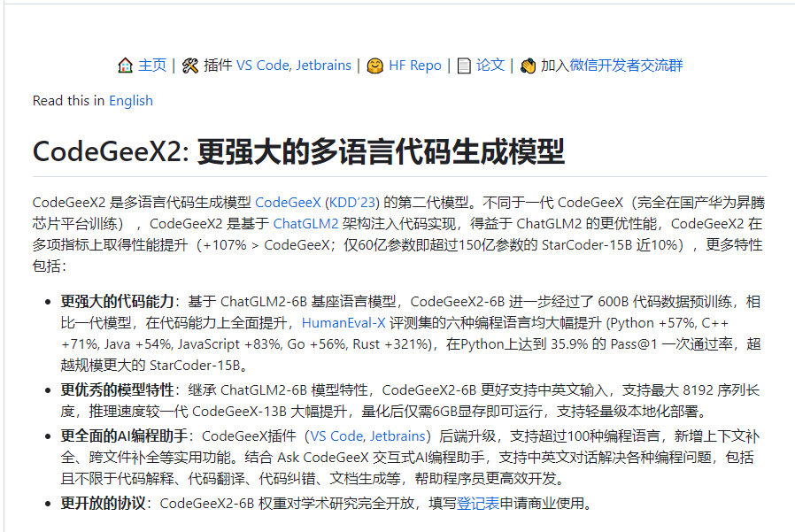Click the text 'Read this in'
This screenshot has width=795, height=532.
(68, 101)
